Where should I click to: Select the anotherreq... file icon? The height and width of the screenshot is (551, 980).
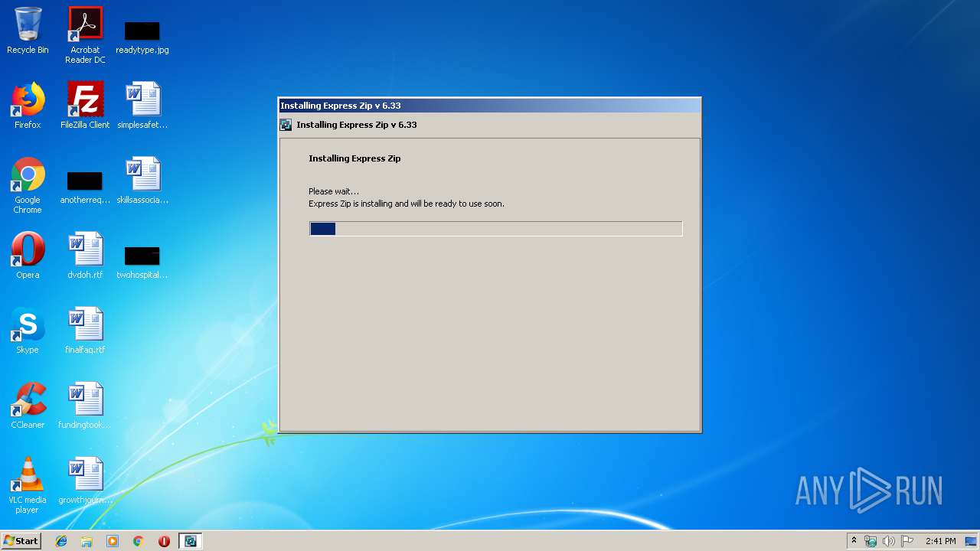tap(85, 187)
